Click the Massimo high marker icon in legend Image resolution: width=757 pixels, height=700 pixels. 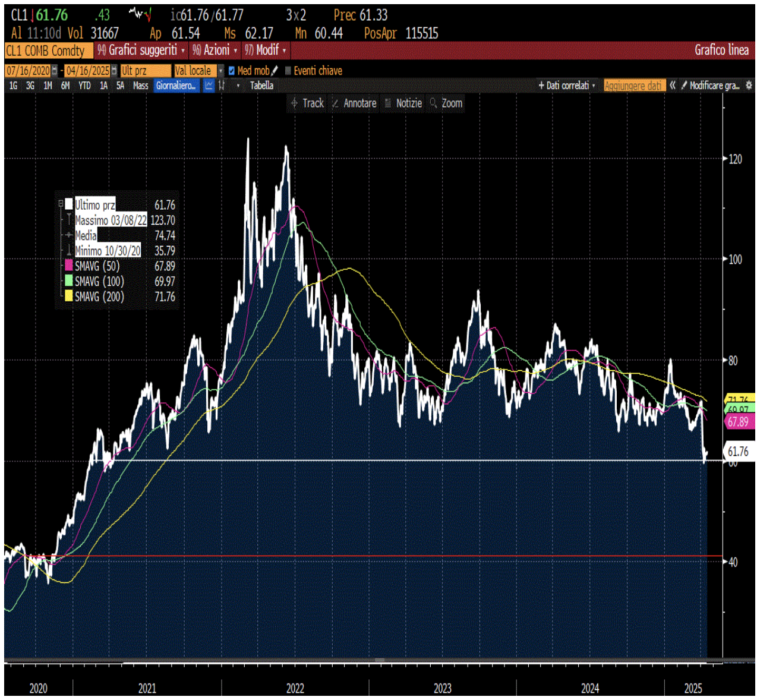(x=69, y=220)
